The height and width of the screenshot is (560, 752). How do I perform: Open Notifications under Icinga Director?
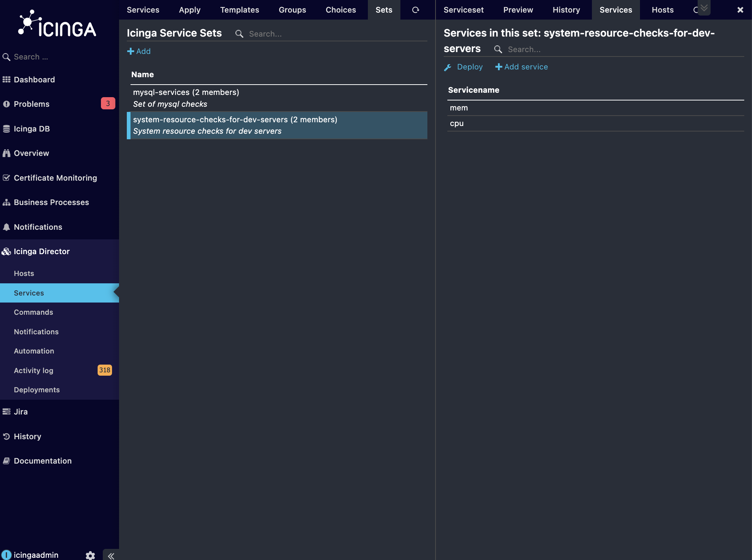[x=60, y=332]
